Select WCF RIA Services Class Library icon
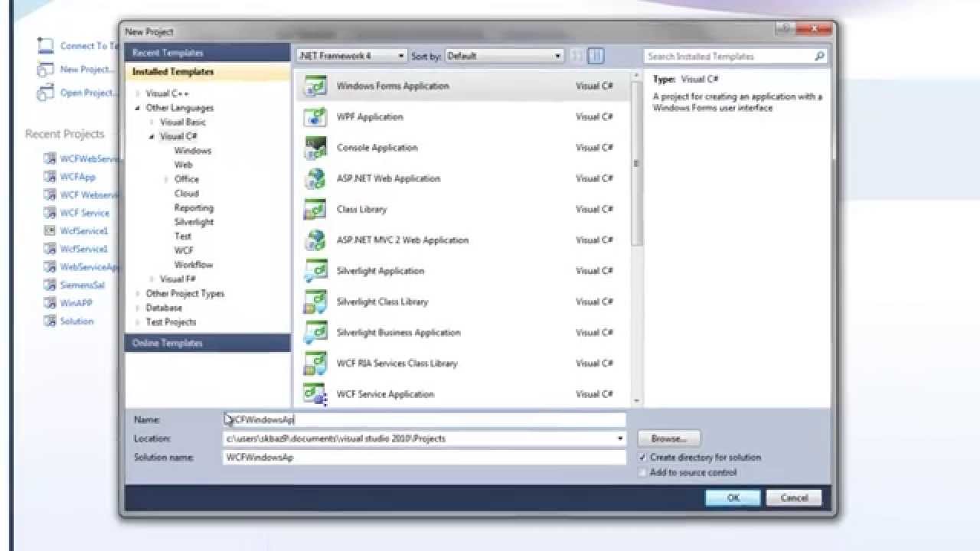The image size is (980, 551). [x=315, y=363]
